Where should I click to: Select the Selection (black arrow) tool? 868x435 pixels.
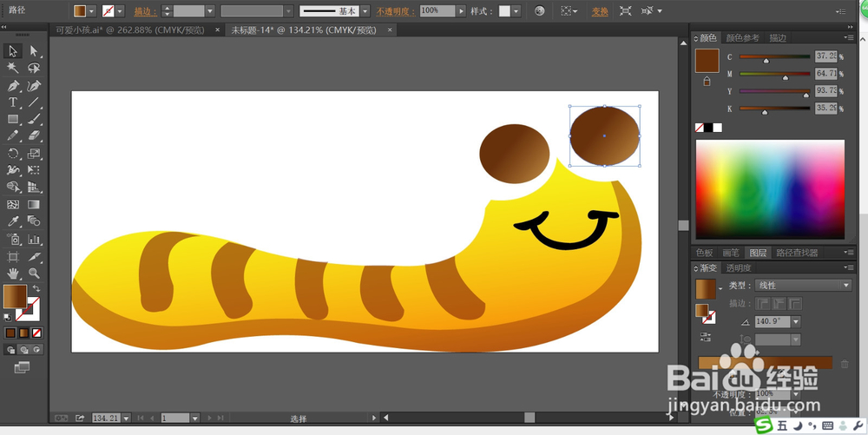[x=13, y=51]
